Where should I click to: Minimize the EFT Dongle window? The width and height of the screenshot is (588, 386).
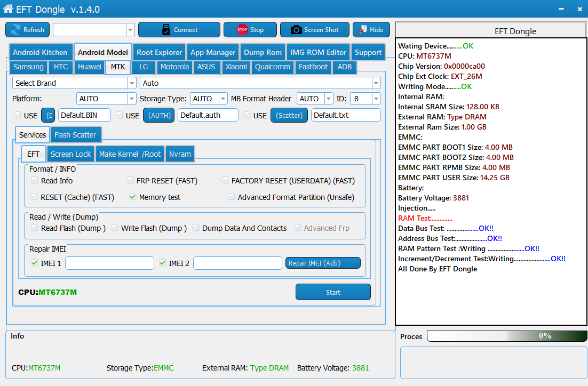point(561,9)
